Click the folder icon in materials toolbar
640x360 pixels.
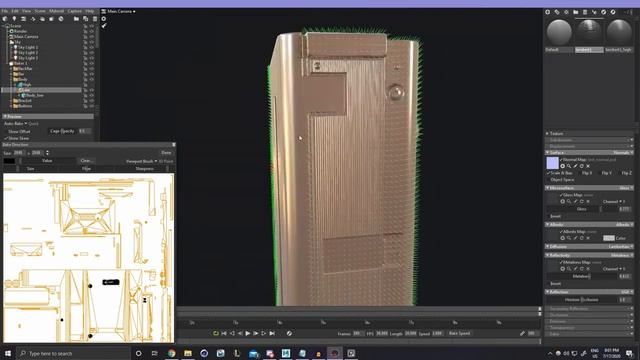click(x=576, y=12)
